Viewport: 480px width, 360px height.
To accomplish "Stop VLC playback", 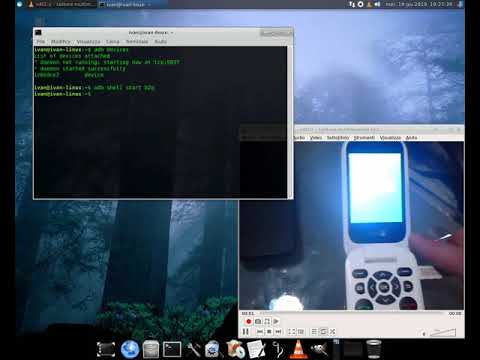I will click(269, 332).
